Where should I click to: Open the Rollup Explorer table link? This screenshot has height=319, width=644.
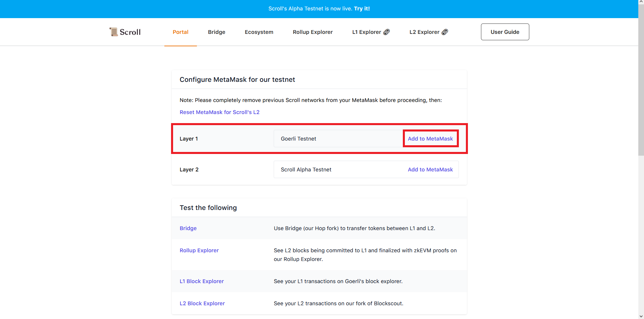[x=199, y=251]
